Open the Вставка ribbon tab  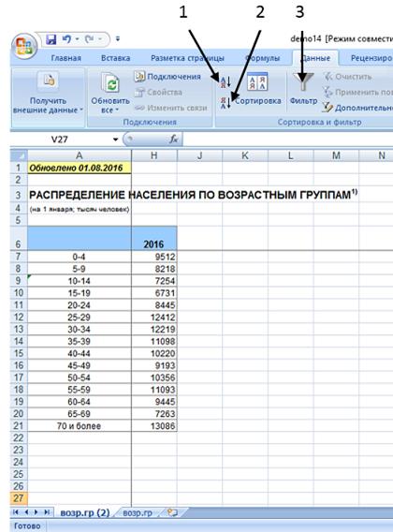[115, 58]
